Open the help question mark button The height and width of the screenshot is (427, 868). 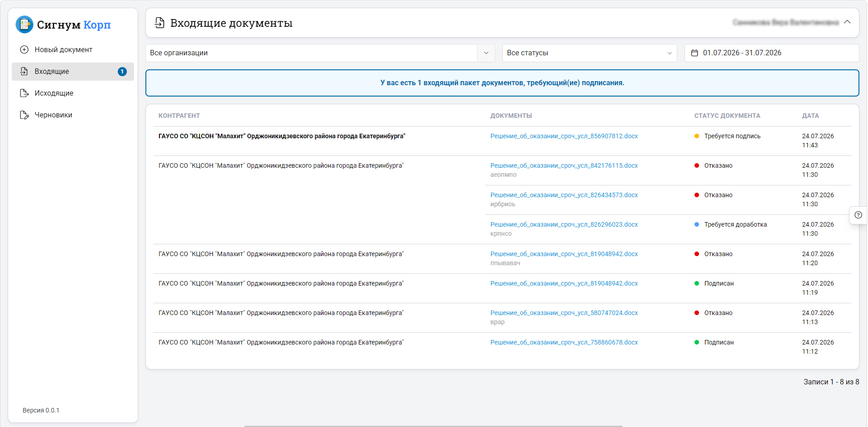point(858,215)
